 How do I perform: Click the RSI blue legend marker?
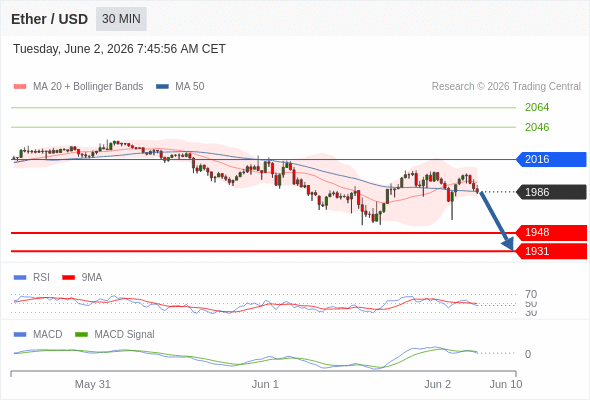[x=20, y=278]
